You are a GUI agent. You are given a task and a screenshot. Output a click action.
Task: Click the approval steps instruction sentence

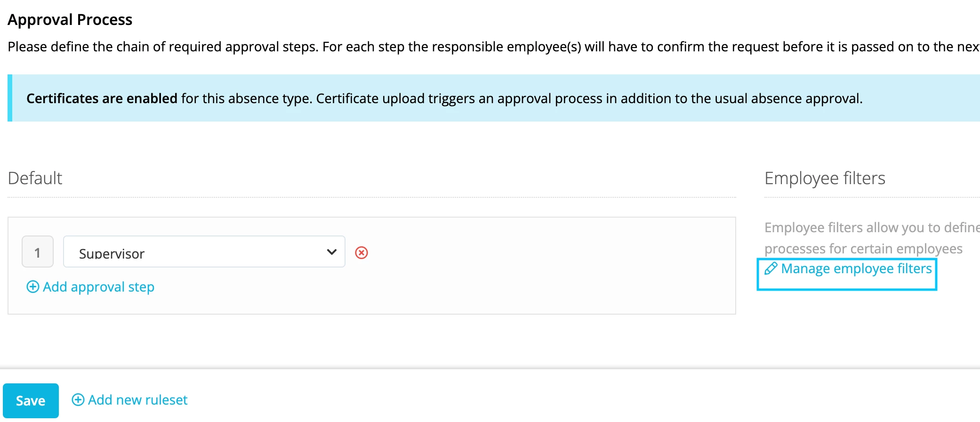[x=494, y=47]
